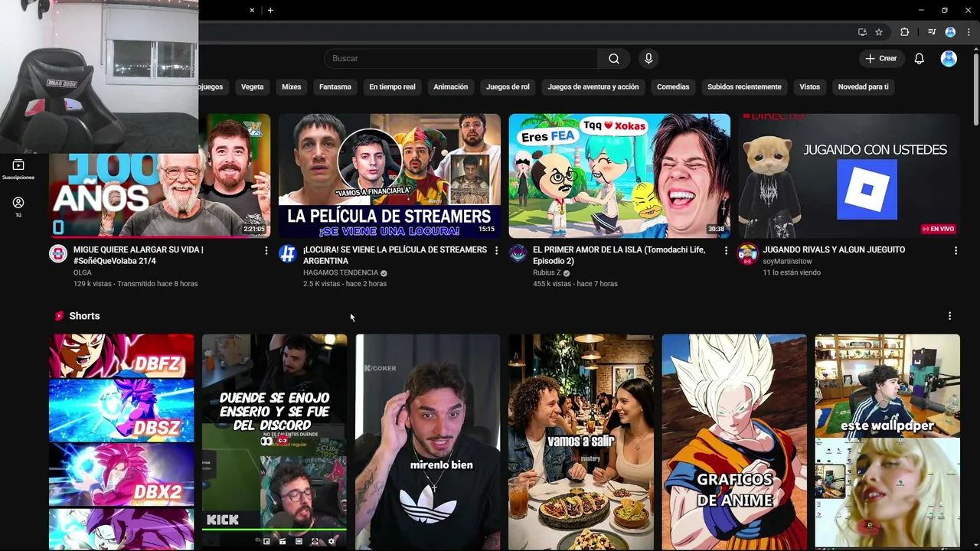Open the OLGA channel name link

click(x=82, y=272)
